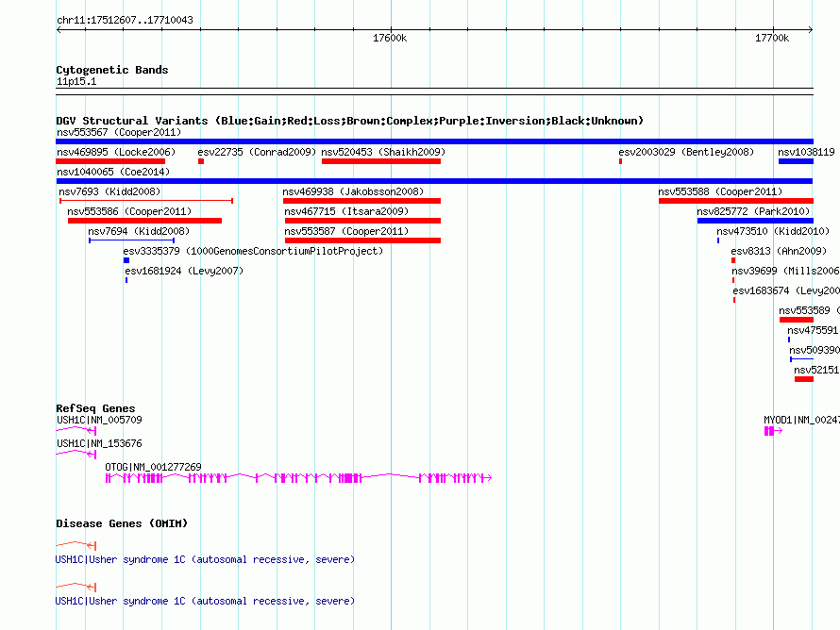Click the Cytogenetic Bands track title
The height and width of the screenshot is (630, 840).
pyautogui.click(x=112, y=70)
